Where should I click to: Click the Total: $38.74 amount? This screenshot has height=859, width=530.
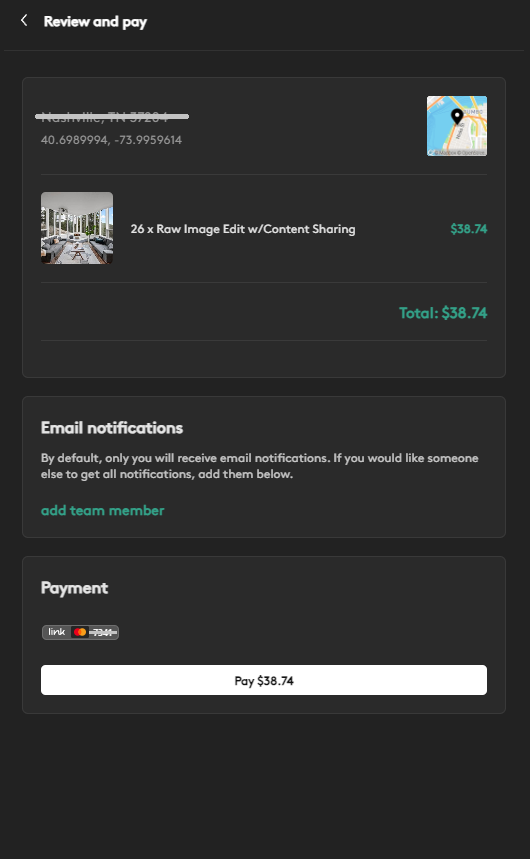(x=443, y=313)
